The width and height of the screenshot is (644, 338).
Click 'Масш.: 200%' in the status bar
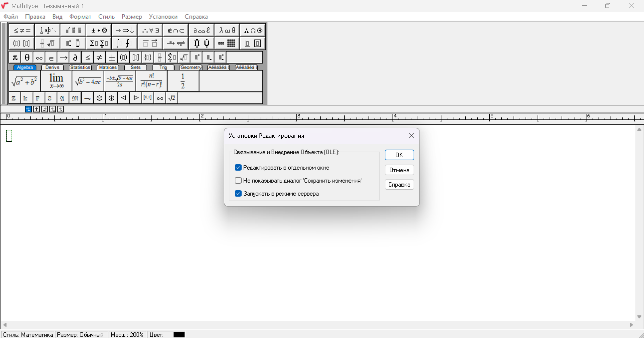(x=127, y=335)
